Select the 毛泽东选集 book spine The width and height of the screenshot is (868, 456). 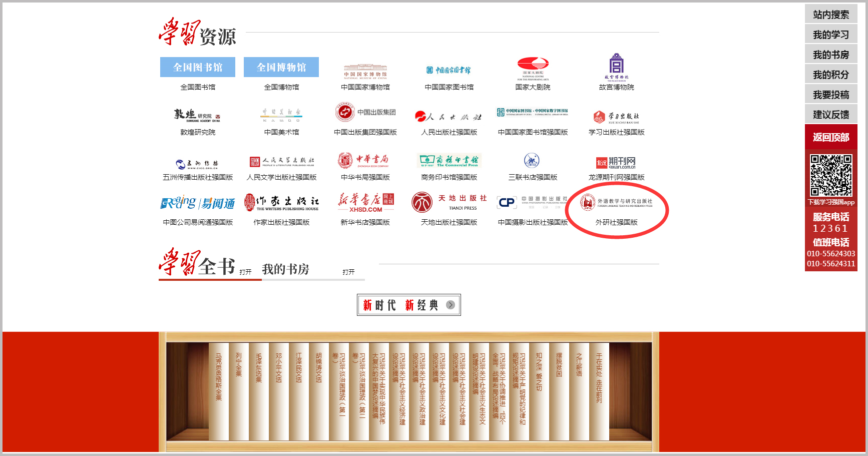tap(259, 391)
